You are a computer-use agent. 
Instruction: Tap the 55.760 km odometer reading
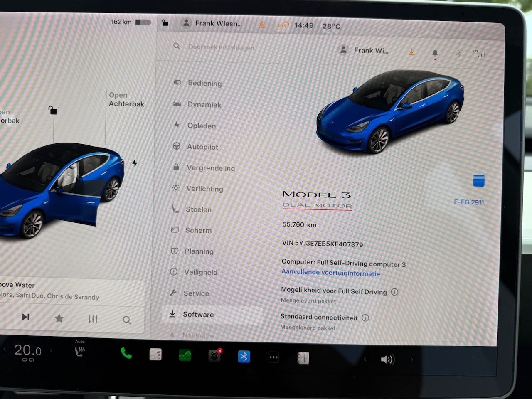pos(299,224)
